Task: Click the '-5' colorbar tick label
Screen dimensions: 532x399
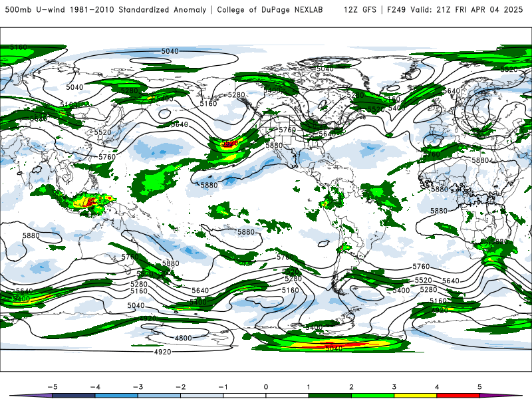Action: coord(53,387)
